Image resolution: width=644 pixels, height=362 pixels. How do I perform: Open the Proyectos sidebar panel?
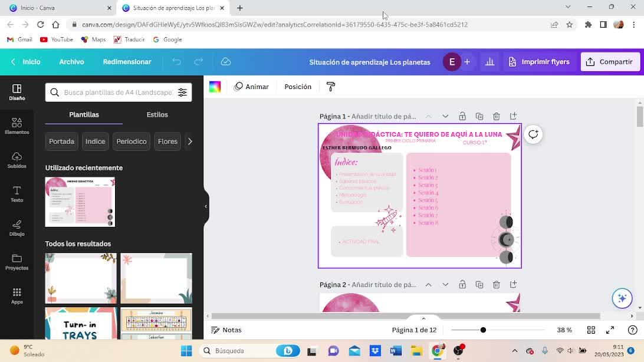click(17, 262)
